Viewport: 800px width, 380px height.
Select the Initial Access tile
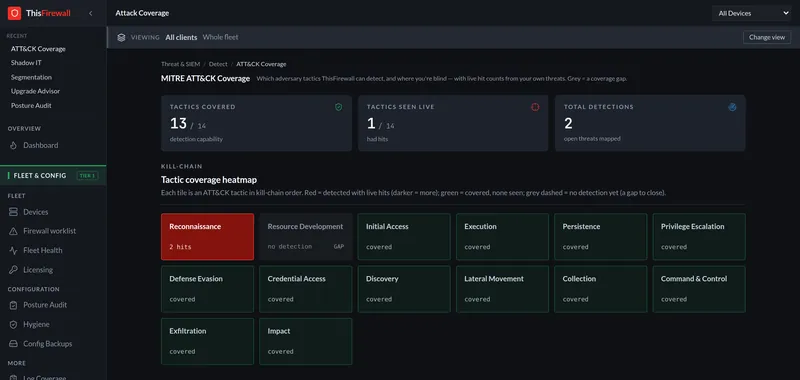[x=404, y=237]
